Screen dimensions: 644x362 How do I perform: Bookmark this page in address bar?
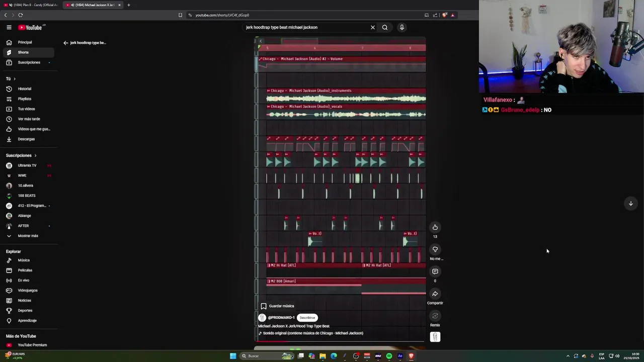coord(180,15)
